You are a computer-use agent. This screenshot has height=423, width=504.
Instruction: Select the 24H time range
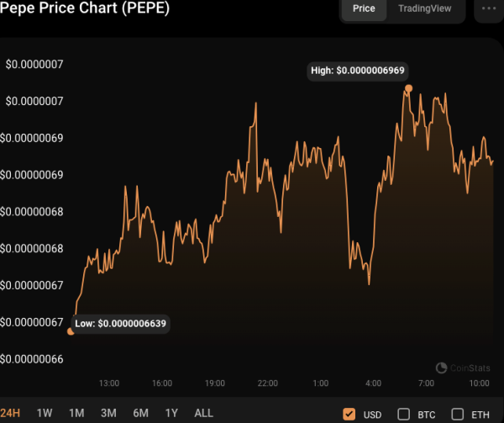[x=10, y=413]
